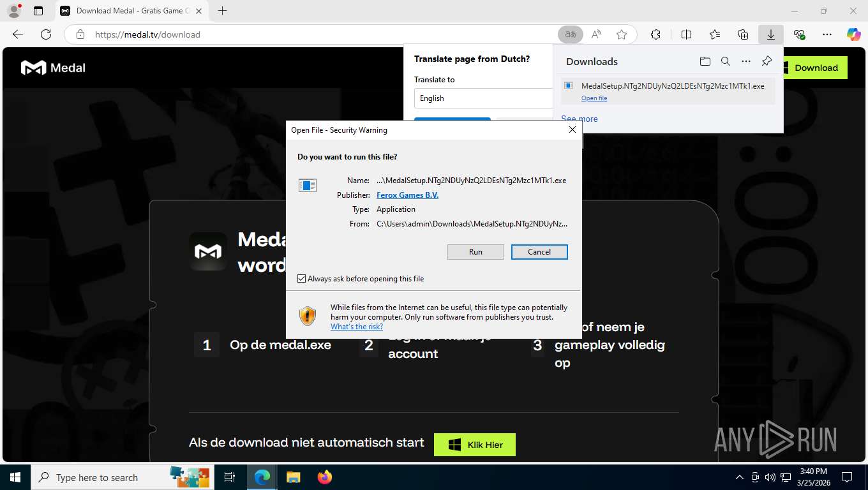Image resolution: width=868 pixels, height=490 pixels.
Task: Click See more in Downloads panel
Action: pyautogui.click(x=580, y=119)
